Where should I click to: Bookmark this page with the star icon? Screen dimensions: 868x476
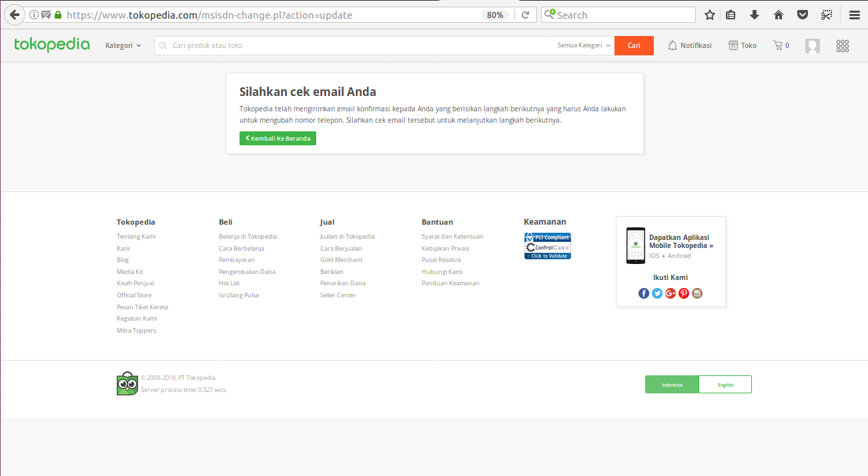pos(710,15)
